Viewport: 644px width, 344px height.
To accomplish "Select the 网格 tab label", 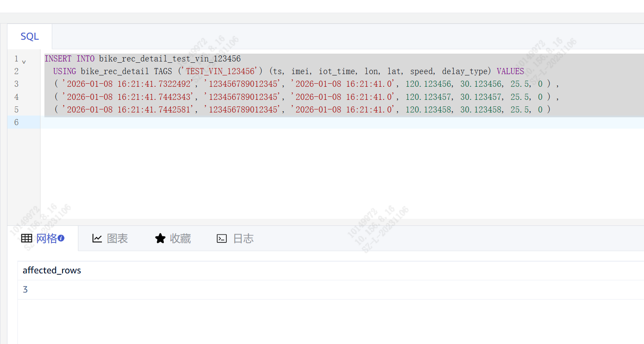I will pyautogui.click(x=46, y=238).
